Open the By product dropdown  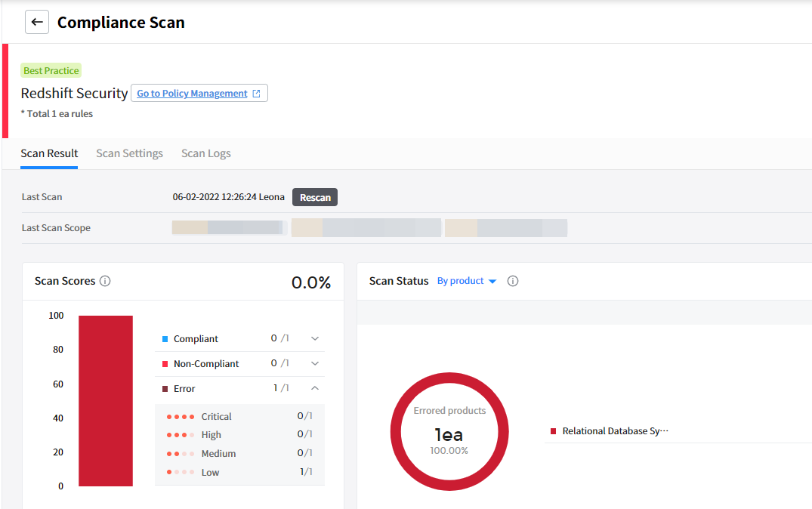click(467, 281)
